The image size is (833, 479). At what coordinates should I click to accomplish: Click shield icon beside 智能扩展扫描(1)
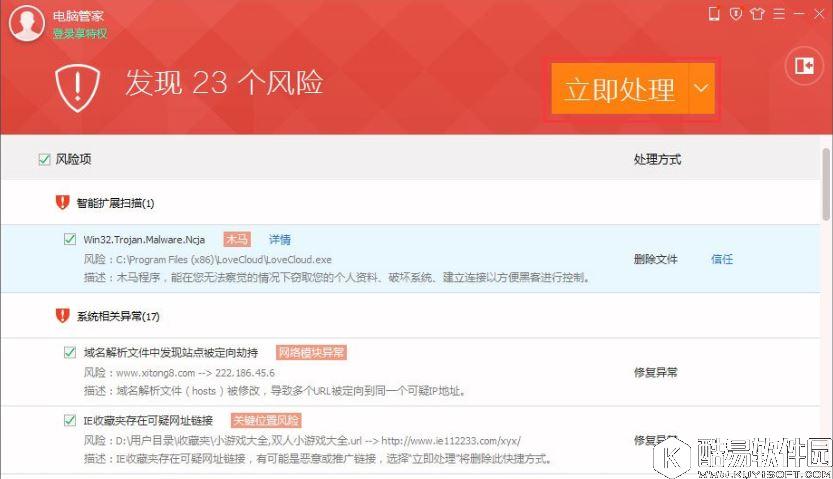tap(63, 202)
